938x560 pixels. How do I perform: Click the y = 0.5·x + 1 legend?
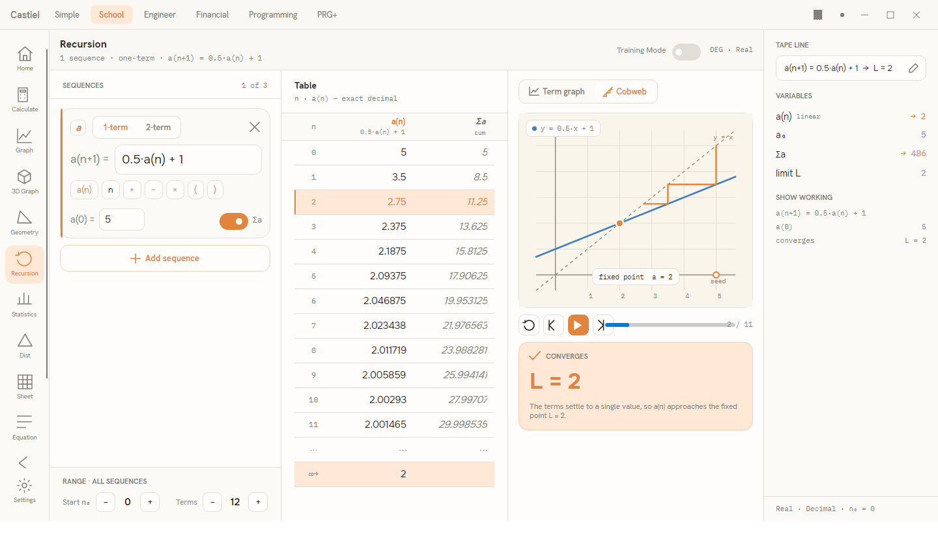[x=563, y=128]
